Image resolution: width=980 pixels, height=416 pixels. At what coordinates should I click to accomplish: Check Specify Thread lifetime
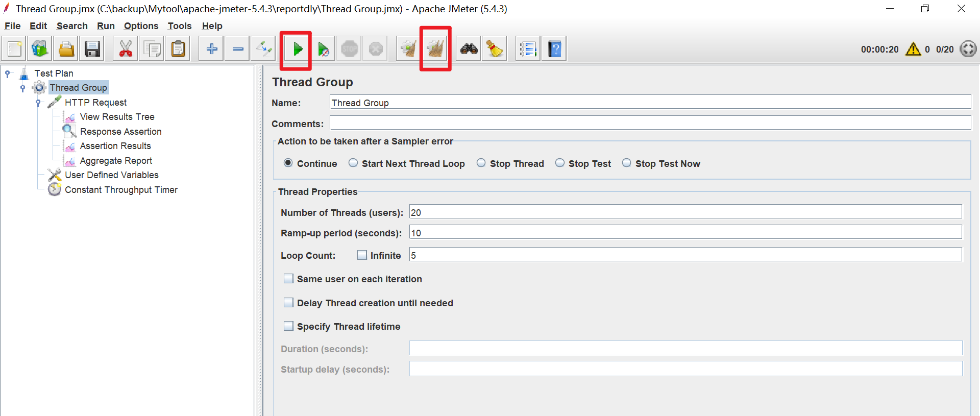click(288, 326)
